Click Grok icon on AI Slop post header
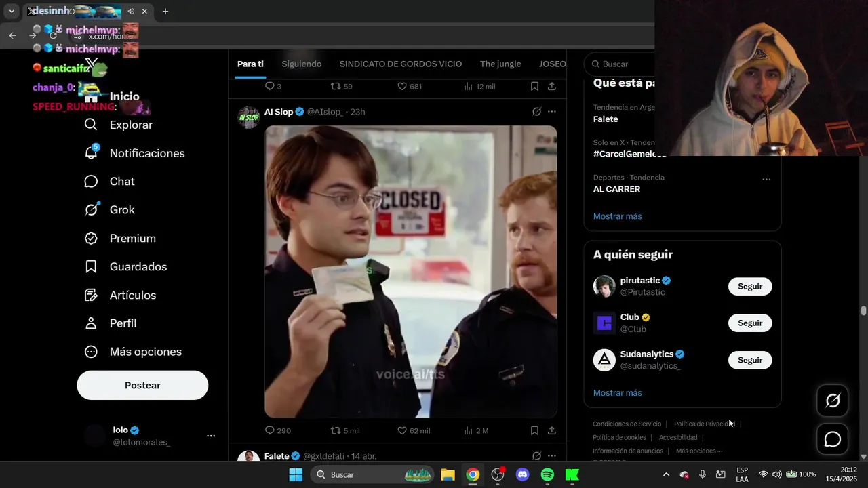The height and width of the screenshot is (488, 868). pyautogui.click(x=536, y=112)
